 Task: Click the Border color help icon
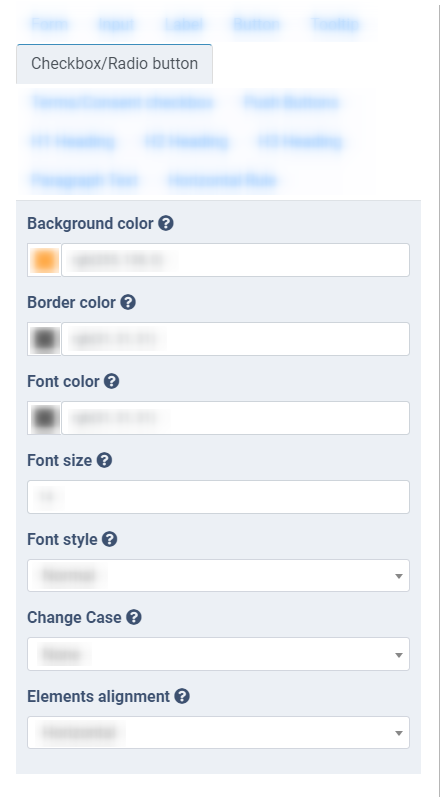tap(128, 302)
